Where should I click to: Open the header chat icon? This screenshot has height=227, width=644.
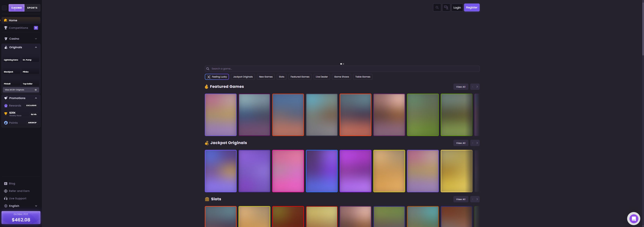coord(446,7)
